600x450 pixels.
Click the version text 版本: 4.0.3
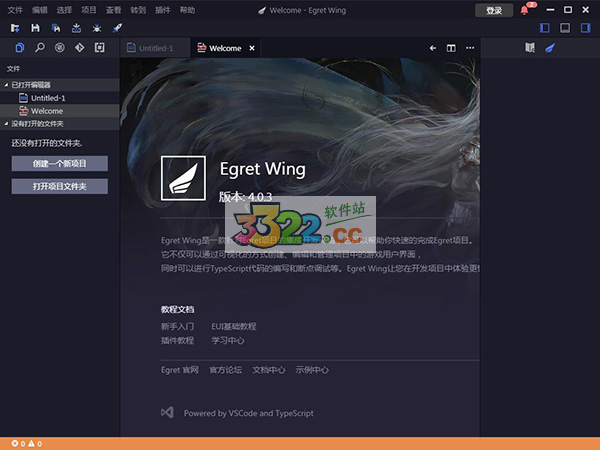point(245,197)
